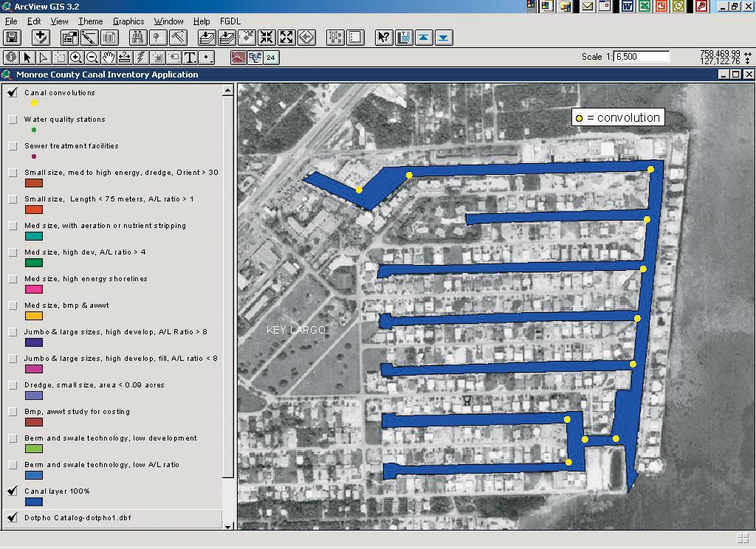756x549 pixels.
Task: Click the Edit Legend icon
Action: (x=89, y=37)
